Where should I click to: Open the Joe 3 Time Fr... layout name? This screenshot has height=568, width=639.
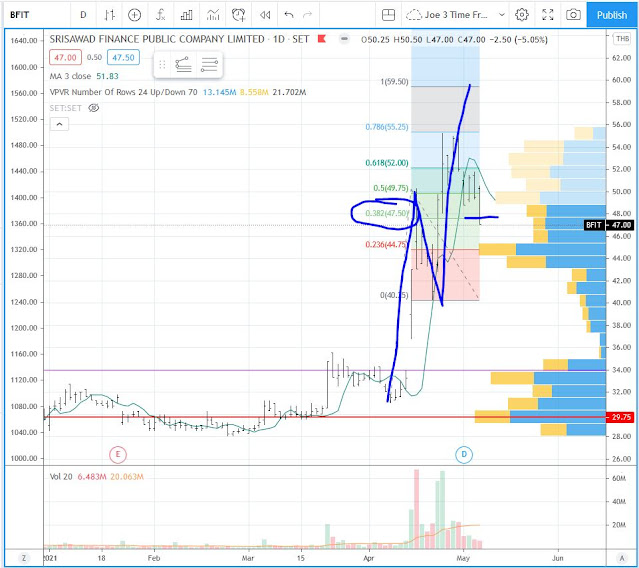pos(456,15)
